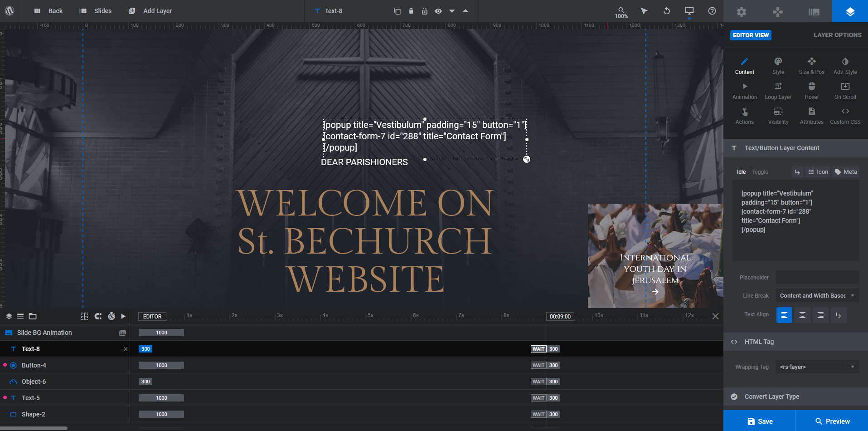This screenshot has height=431, width=868.
Task: Set text align to left
Action: tap(784, 315)
